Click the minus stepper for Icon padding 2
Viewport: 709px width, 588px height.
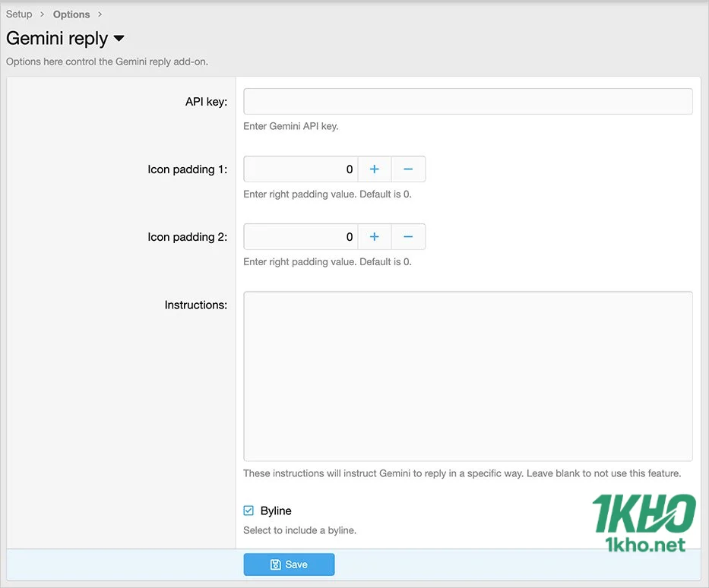tap(408, 236)
